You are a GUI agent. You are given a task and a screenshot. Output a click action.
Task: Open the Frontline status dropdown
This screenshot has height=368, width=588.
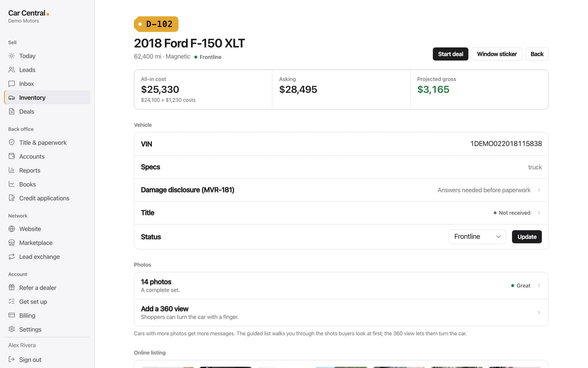coord(477,237)
